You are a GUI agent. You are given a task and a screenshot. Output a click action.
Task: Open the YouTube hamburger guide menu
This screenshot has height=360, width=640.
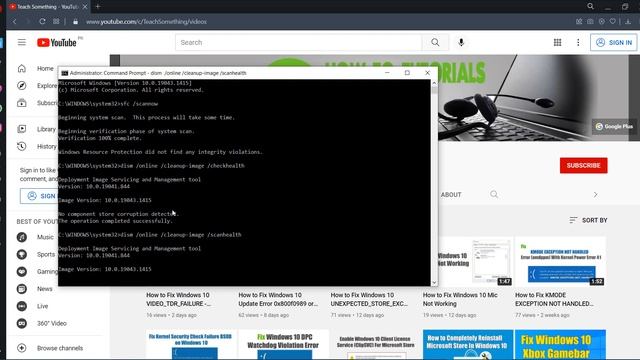point(22,42)
